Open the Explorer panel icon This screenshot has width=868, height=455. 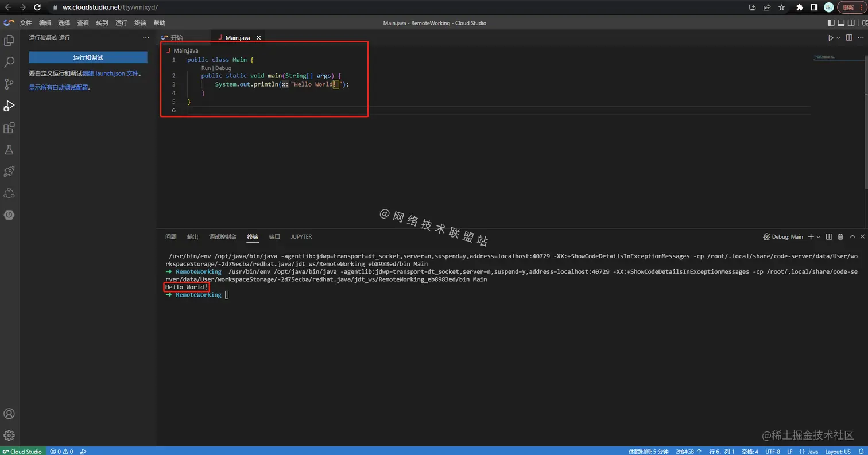[9, 40]
